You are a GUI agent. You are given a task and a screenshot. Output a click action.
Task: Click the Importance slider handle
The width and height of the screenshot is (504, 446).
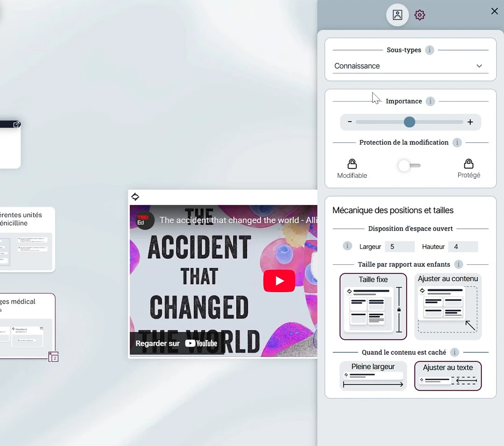410,122
